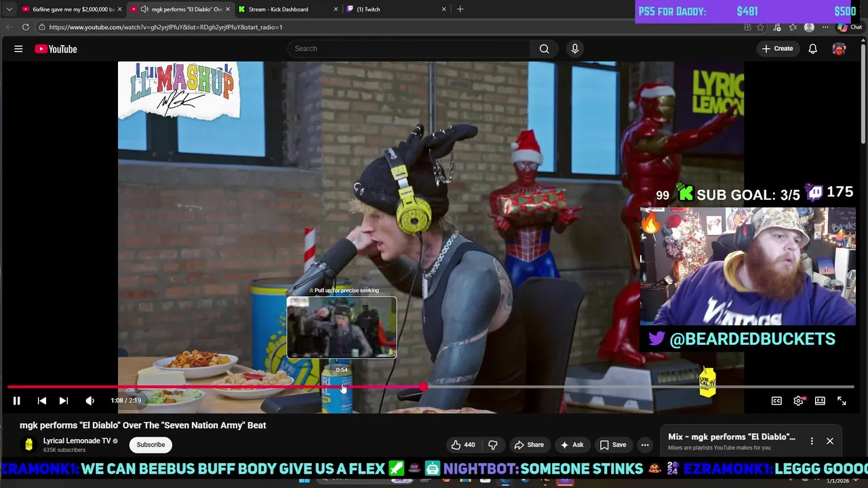Go to the YouTube home logo
This screenshot has width=868, height=488.
coord(56,49)
